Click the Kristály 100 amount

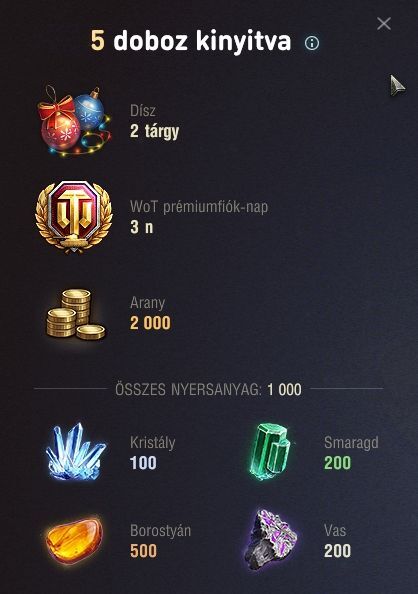[143, 463]
